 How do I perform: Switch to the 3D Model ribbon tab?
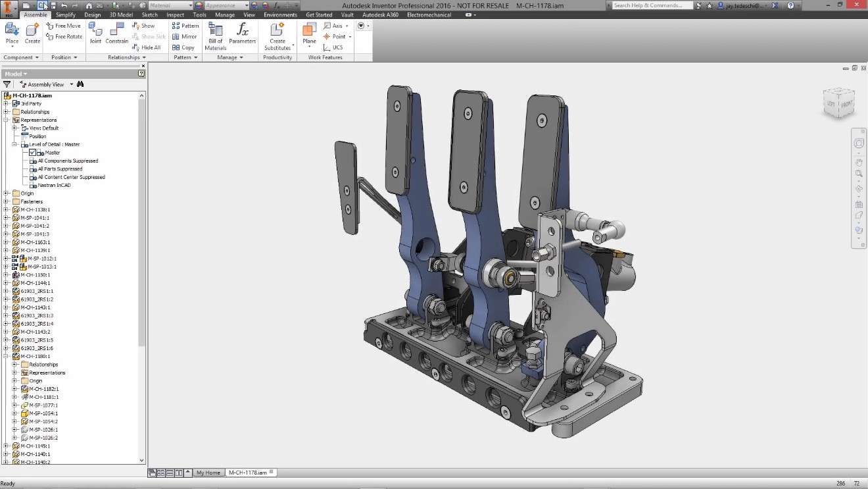[x=121, y=14]
